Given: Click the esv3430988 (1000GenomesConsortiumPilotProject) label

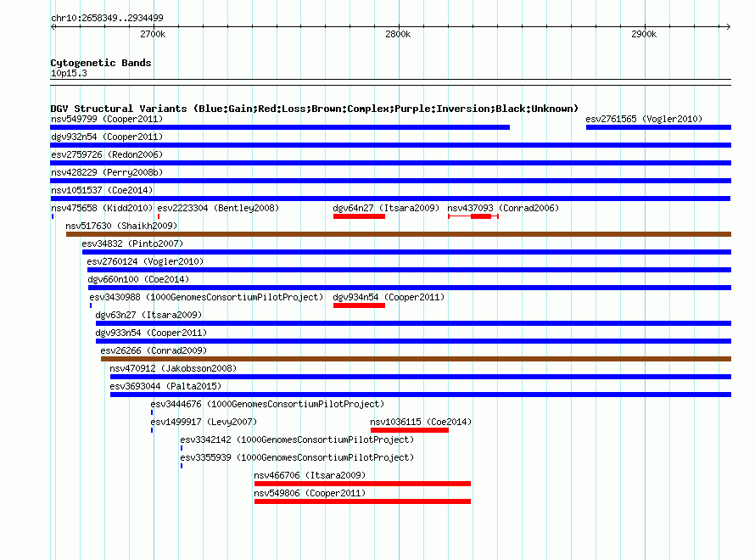Looking at the screenshot, I should click(207, 297).
